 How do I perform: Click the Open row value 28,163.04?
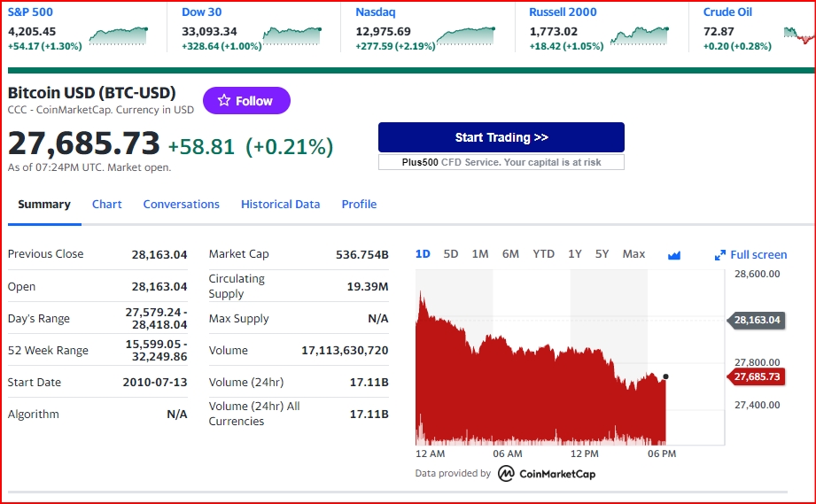159,287
